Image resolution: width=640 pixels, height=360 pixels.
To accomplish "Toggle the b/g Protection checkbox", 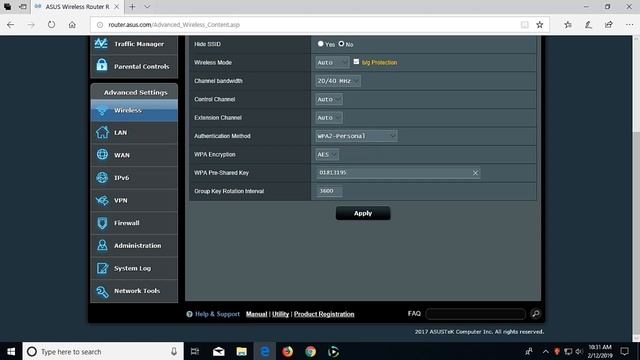I will (x=356, y=62).
